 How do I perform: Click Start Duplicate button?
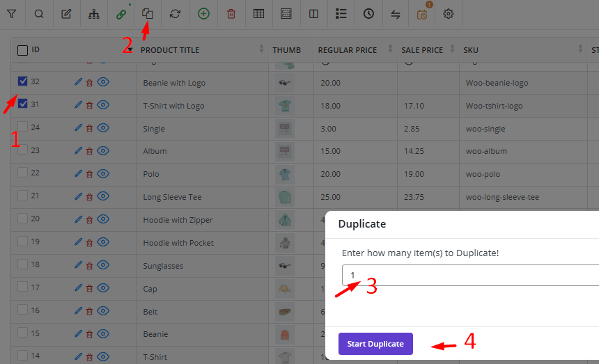pyautogui.click(x=375, y=344)
